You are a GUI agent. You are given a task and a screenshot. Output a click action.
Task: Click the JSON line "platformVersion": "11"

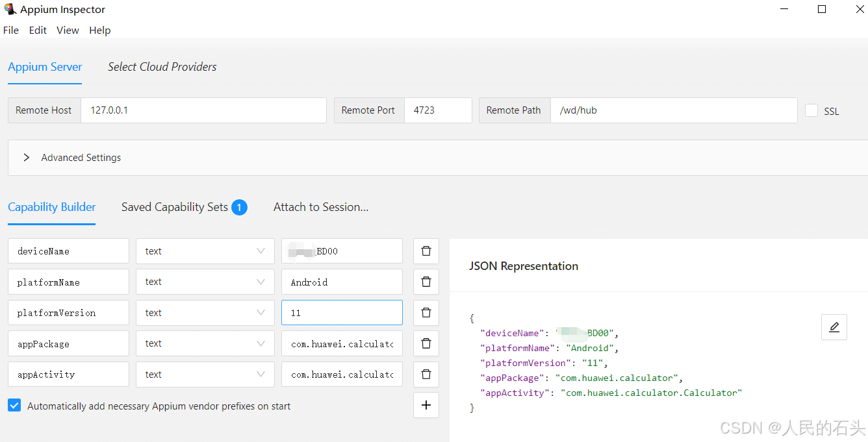point(544,363)
